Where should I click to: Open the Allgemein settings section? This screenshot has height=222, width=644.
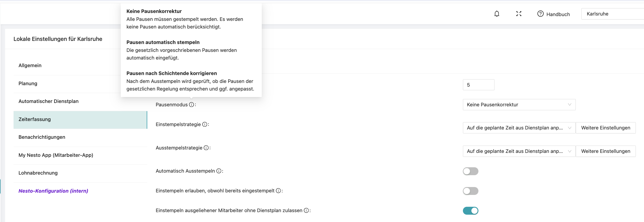point(30,65)
